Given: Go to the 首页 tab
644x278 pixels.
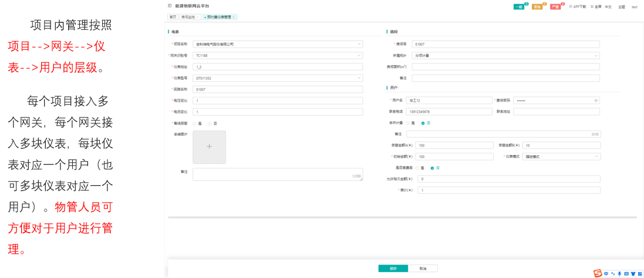Looking at the screenshot, I should click(x=173, y=17).
